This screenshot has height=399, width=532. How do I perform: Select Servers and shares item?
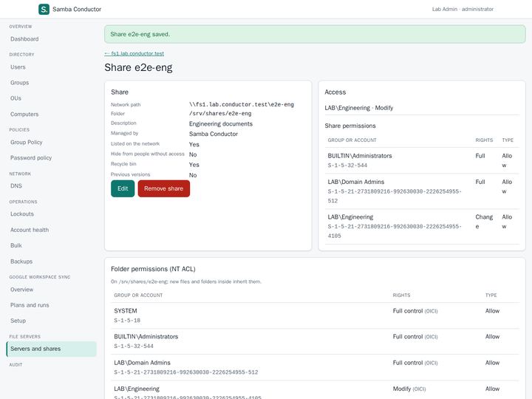coord(52,349)
